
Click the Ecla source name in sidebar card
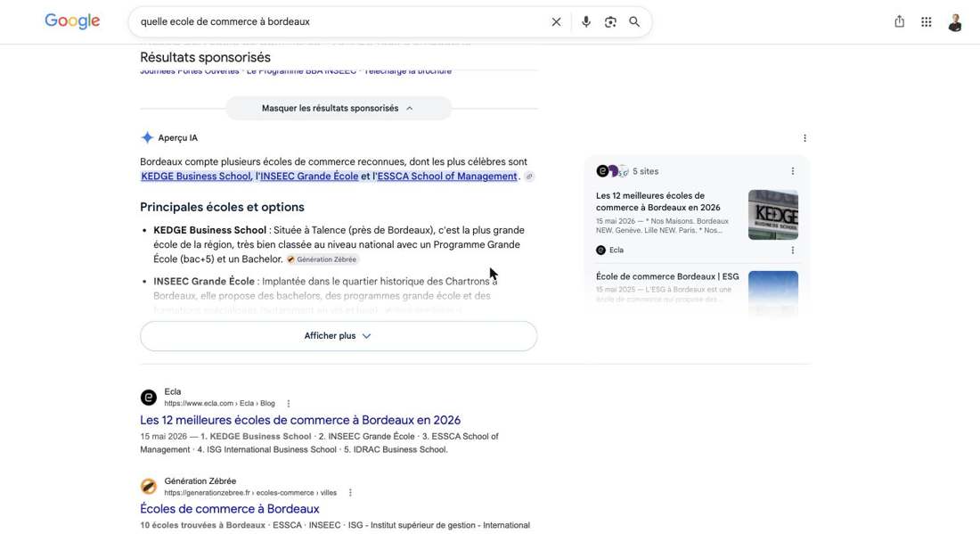pos(617,251)
